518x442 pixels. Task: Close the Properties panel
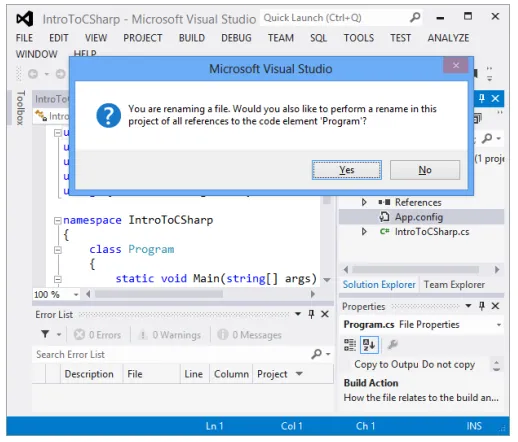click(495, 306)
